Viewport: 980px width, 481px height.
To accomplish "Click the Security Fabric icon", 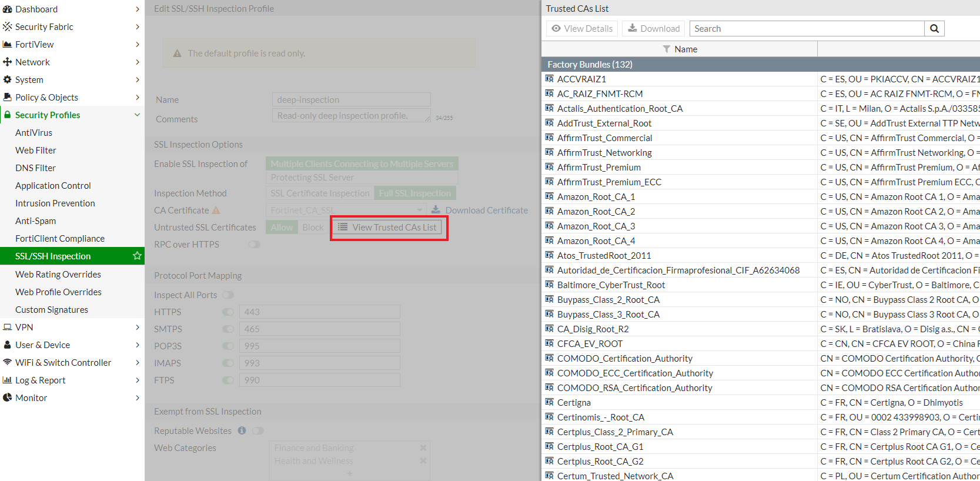I will click(x=8, y=27).
